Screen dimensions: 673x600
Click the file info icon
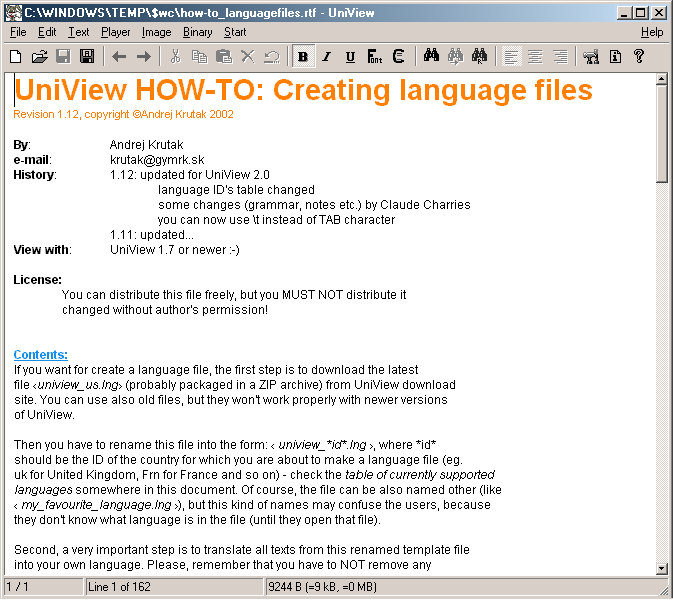click(x=615, y=56)
